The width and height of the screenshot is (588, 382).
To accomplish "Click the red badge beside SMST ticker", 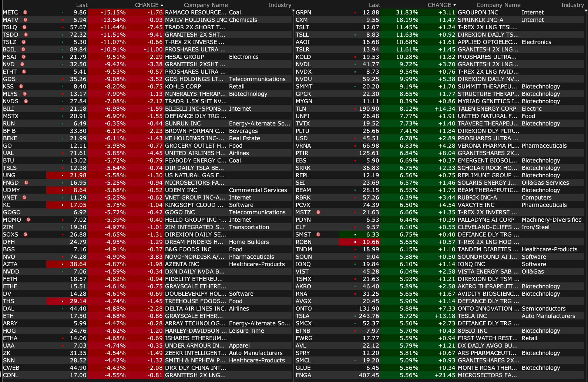I will click(x=318, y=235).
